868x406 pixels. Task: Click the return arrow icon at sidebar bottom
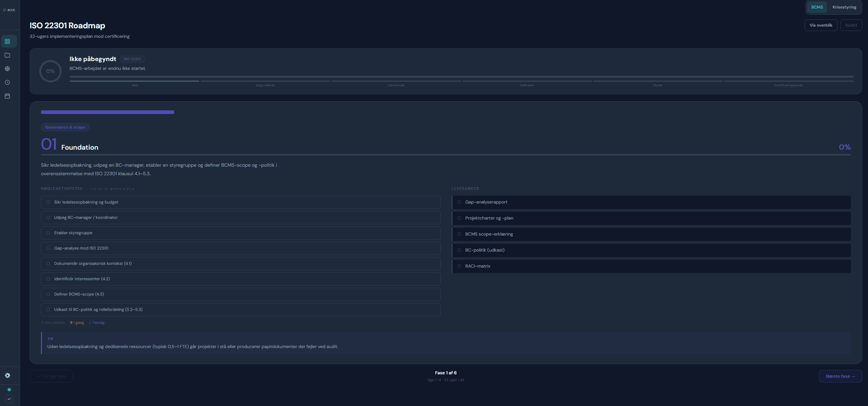coord(9,399)
